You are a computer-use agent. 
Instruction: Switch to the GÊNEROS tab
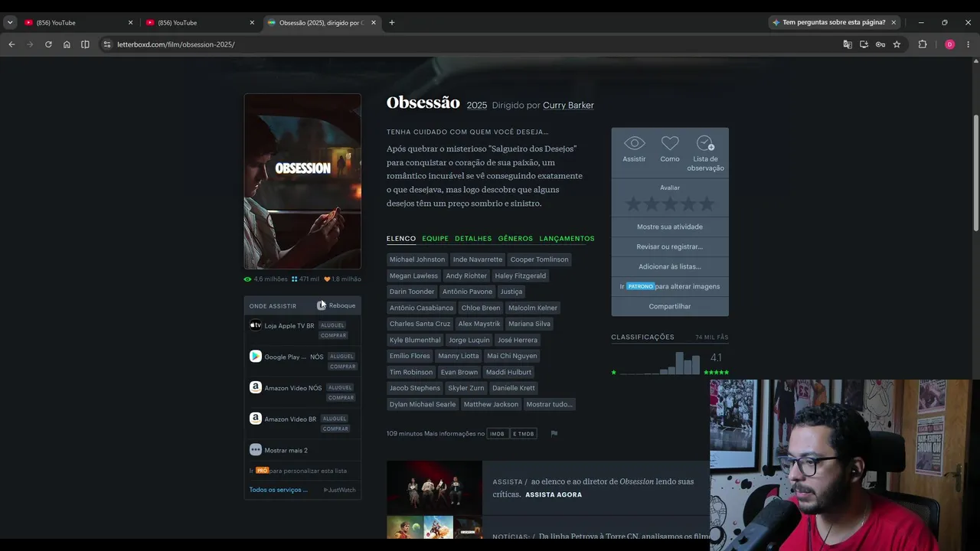(x=515, y=239)
